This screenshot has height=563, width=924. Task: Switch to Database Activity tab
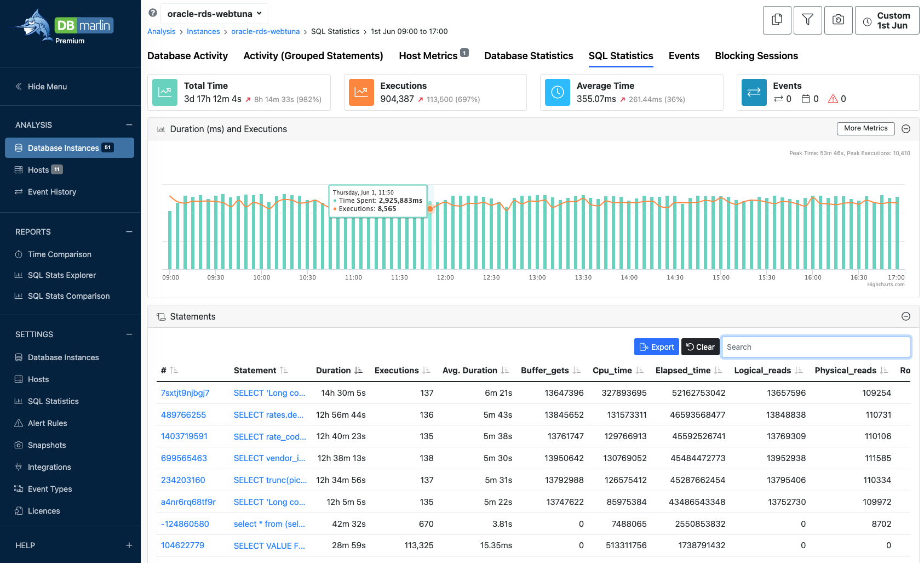pyautogui.click(x=187, y=56)
